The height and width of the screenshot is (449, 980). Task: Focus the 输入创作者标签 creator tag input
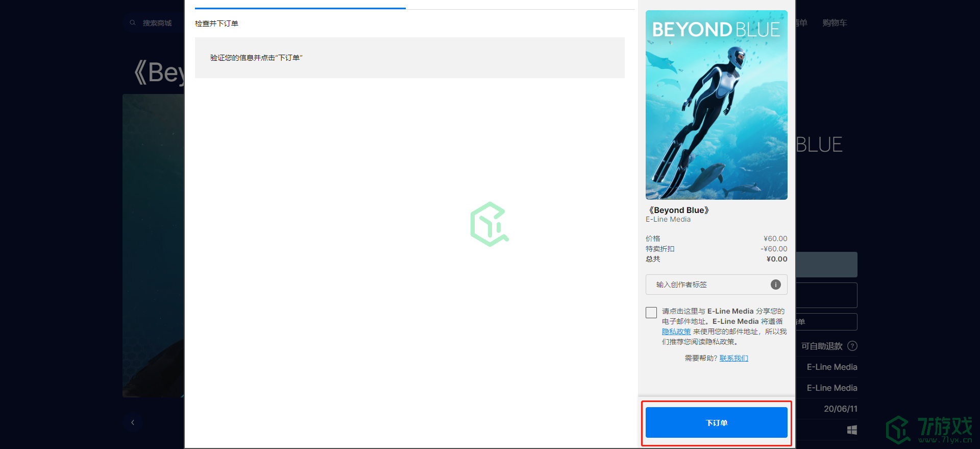716,285
